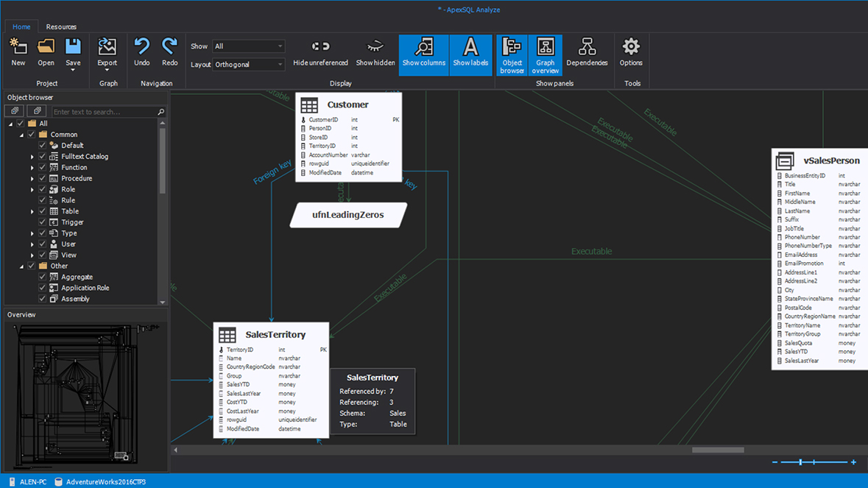Screen dimensions: 868x488
Task: Click the horizontal scrollbar thumb of diagram
Action: pyautogui.click(x=717, y=450)
